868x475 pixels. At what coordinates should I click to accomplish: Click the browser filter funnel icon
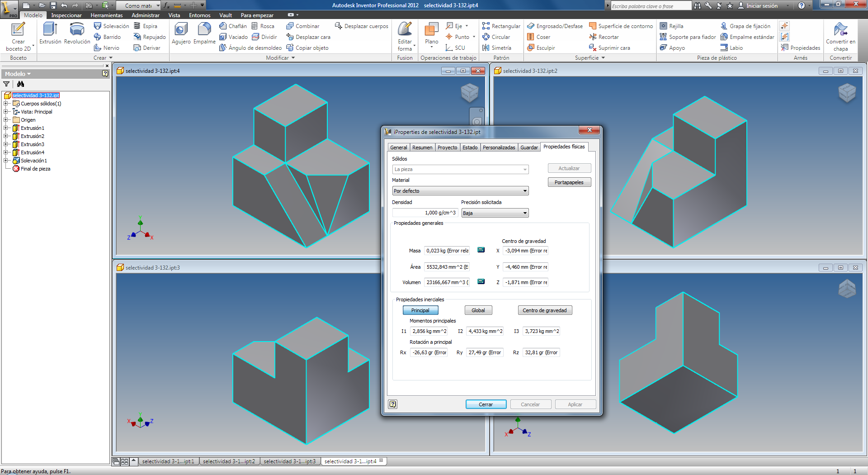tap(6, 84)
